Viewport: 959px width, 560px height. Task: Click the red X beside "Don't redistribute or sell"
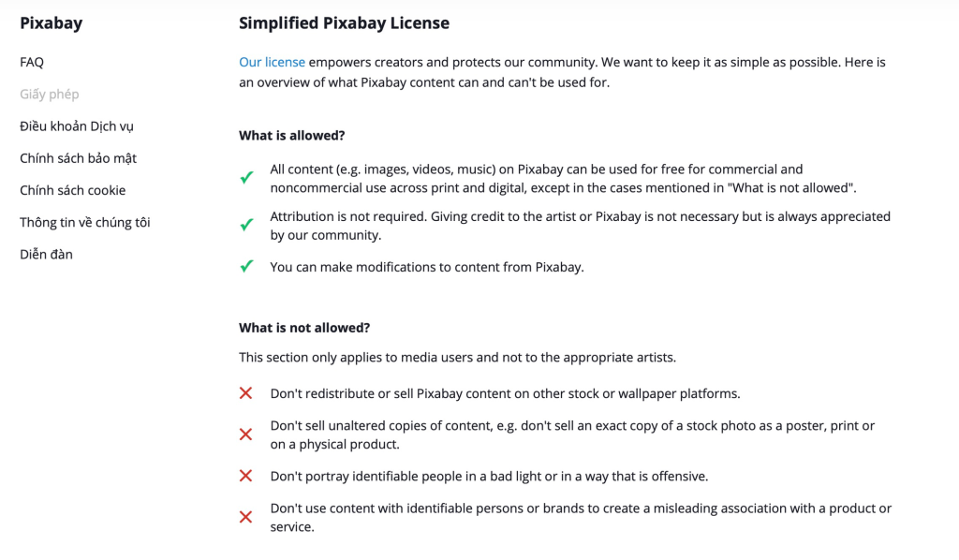click(246, 393)
